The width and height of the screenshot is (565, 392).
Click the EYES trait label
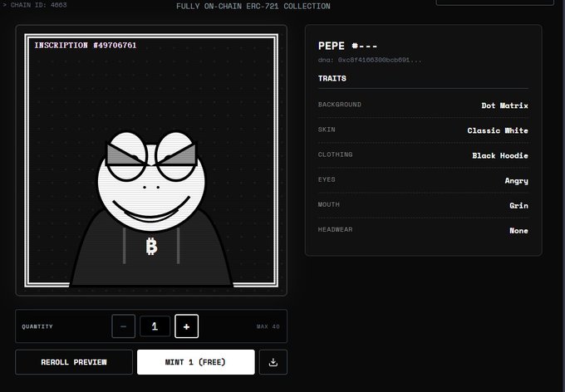tap(327, 179)
